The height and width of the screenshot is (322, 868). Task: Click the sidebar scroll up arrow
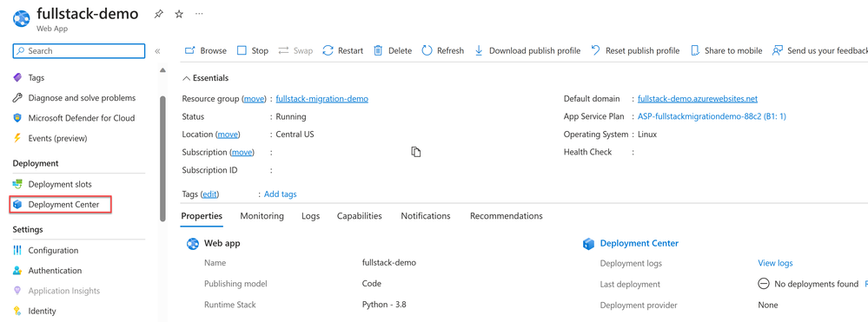[x=162, y=70]
